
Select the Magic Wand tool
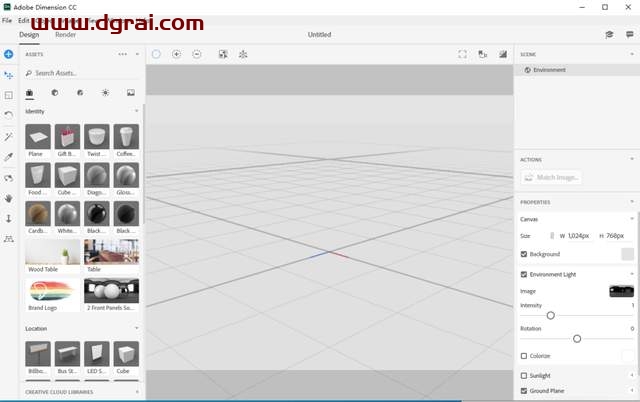point(9,136)
